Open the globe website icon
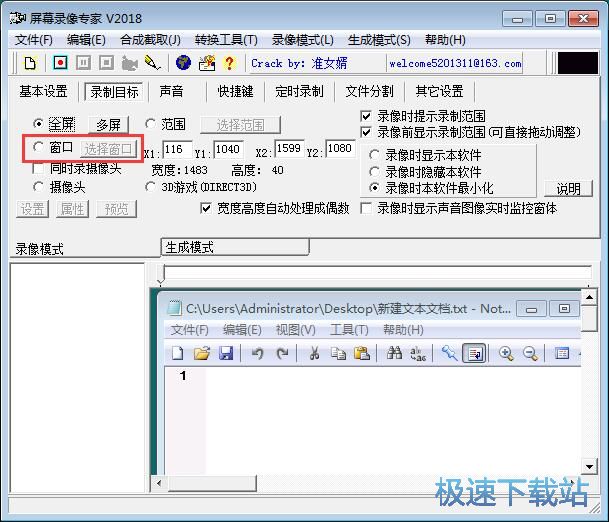 183,63
